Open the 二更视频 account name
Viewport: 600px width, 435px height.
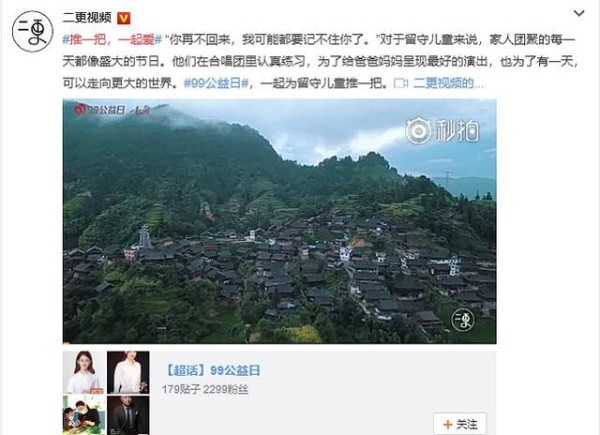(87, 18)
